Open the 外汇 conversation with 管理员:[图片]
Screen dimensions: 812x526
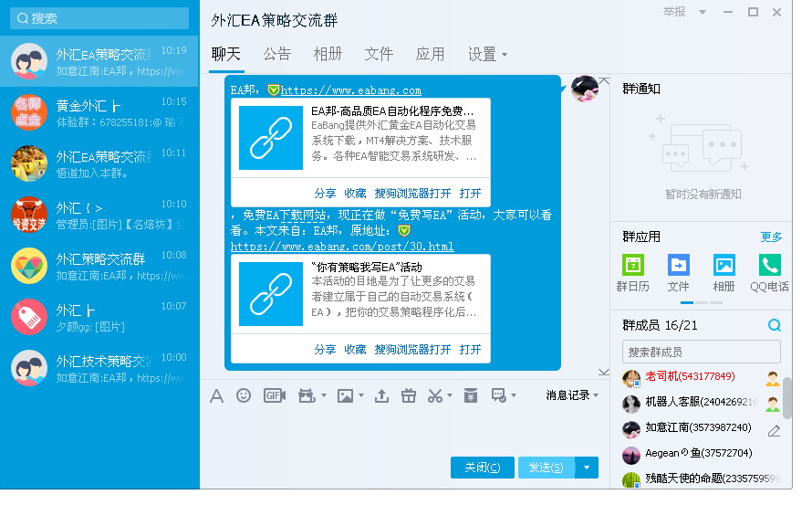(x=99, y=215)
